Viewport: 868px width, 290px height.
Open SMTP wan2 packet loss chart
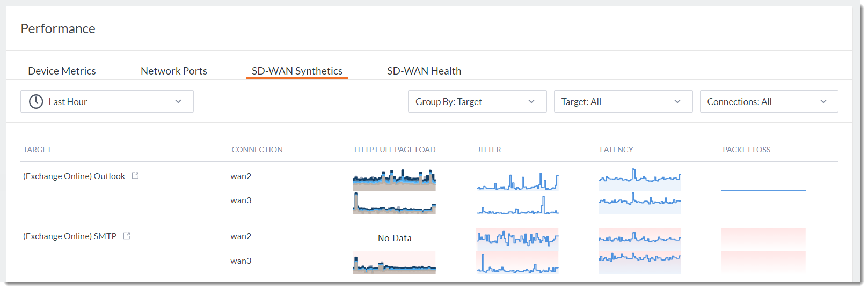[x=763, y=239]
